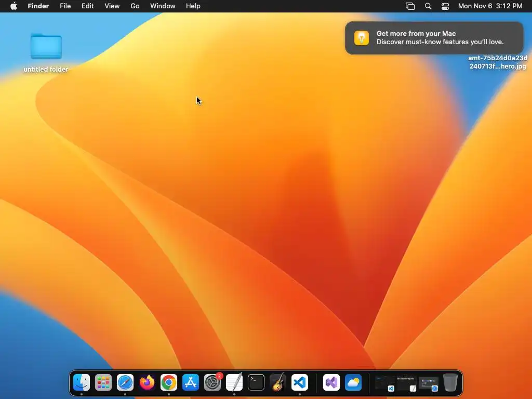This screenshot has width=532, height=399.
Task: Click the Stage Manager menu bar icon
Action: tap(410, 6)
